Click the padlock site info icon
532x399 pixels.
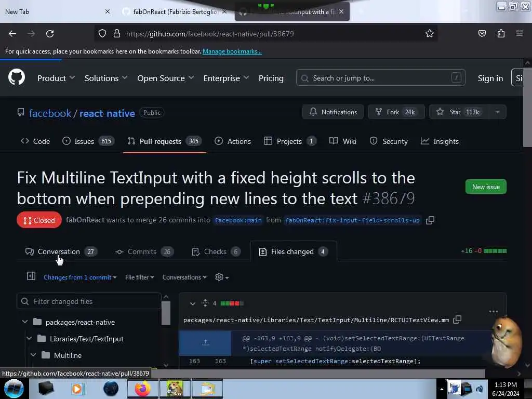(x=117, y=34)
